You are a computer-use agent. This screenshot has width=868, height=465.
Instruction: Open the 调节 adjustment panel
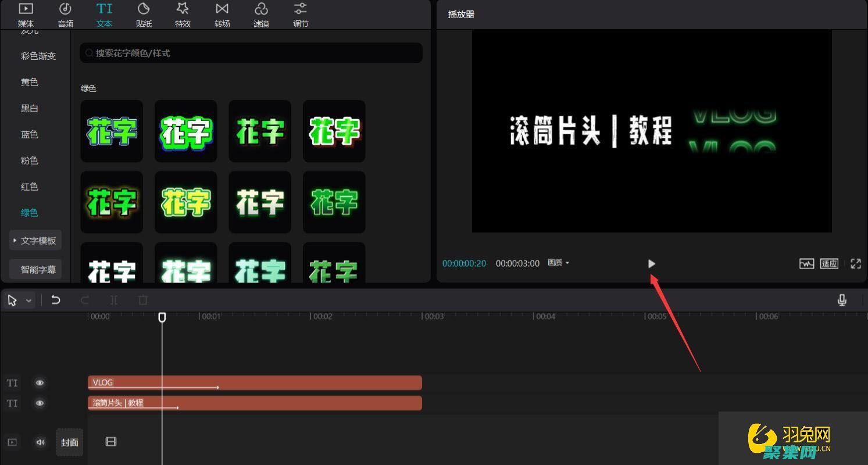301,14
